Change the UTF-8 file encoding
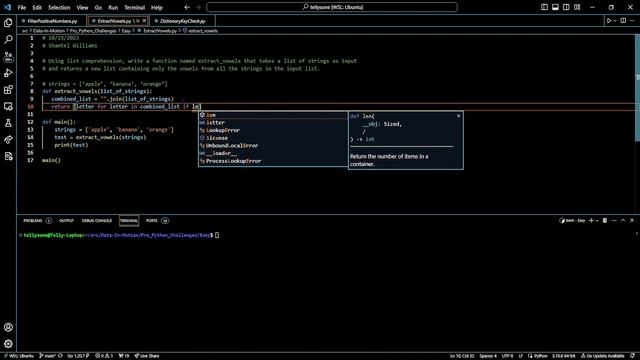This screenshot has width=640, height=360. 507,356
